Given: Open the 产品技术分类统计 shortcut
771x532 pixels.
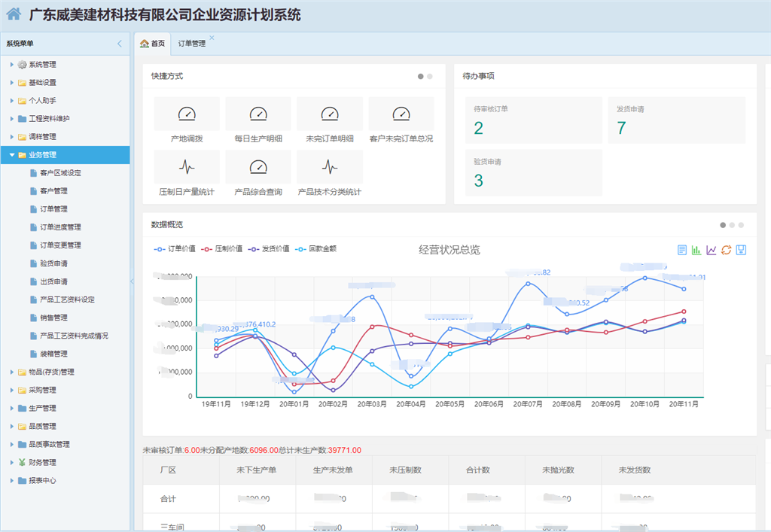Looking at the screenshot, I should tap(330, 173).
